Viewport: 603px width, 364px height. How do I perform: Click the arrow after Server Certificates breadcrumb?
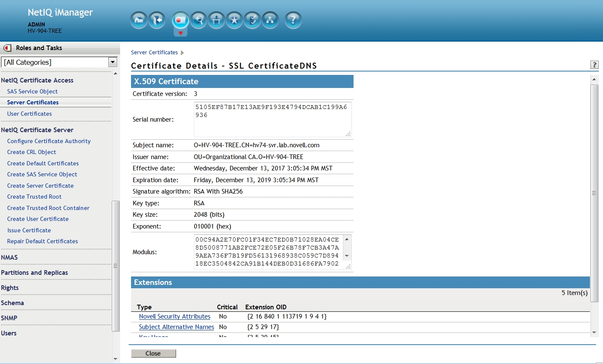pos(182,53)
